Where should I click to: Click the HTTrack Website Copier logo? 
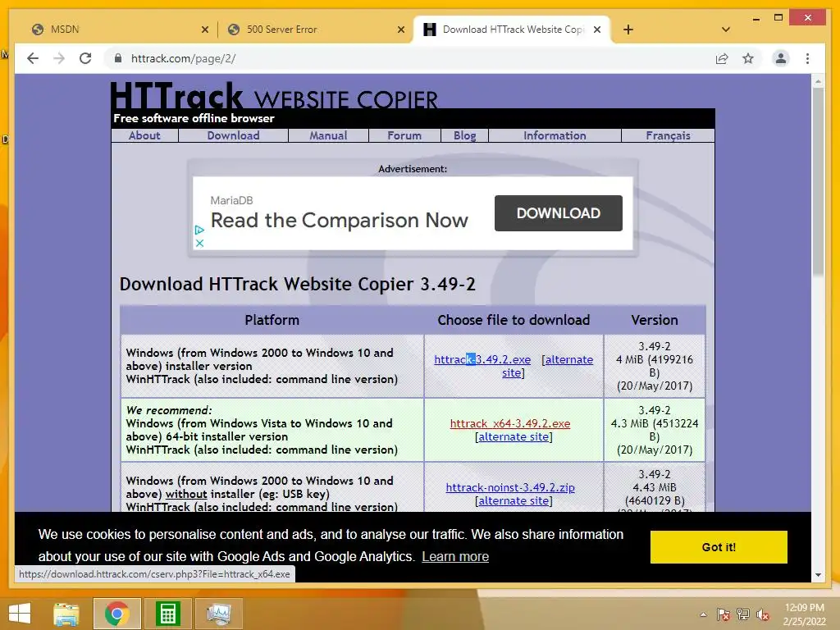point(274,97)
